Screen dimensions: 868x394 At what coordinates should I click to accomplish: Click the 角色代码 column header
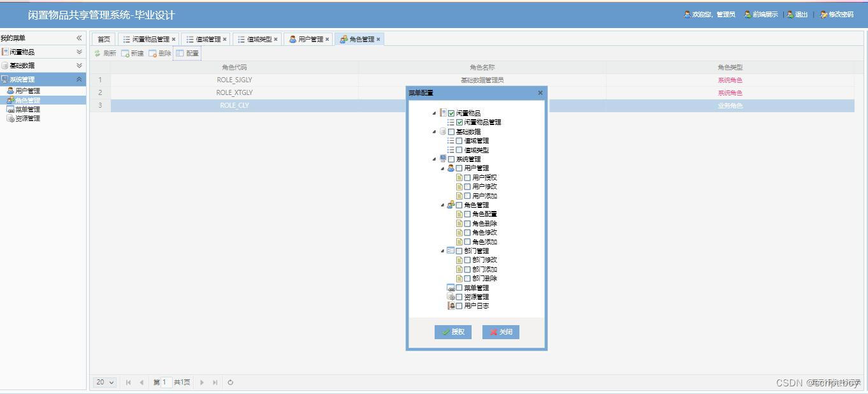pos(235,67)
